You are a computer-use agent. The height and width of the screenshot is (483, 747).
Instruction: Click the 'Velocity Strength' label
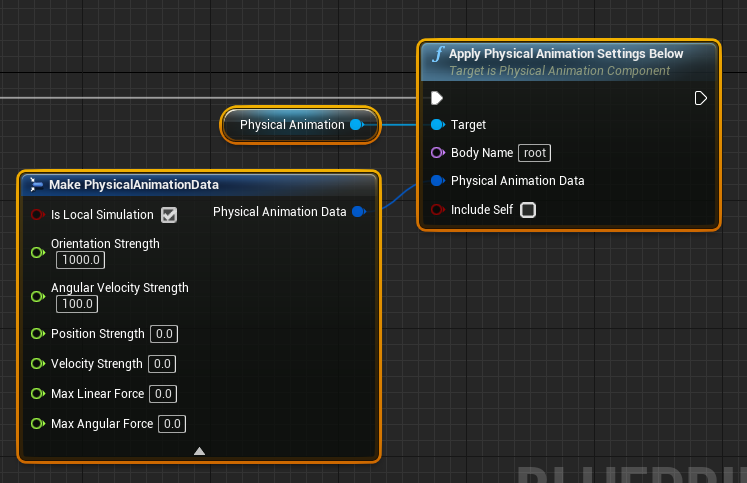(97, 364)
